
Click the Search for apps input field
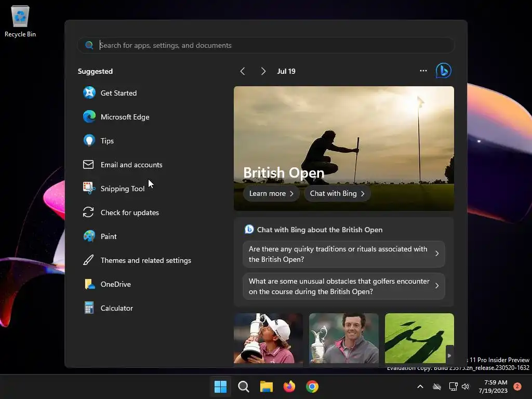coord(265,45)
